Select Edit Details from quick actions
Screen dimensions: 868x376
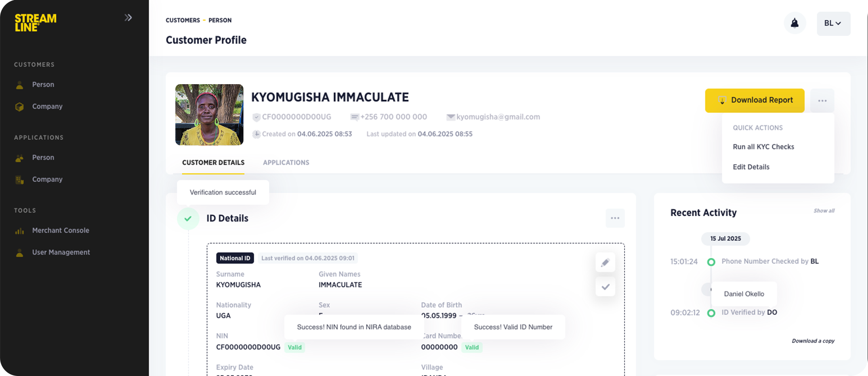(x=751, y=167)
